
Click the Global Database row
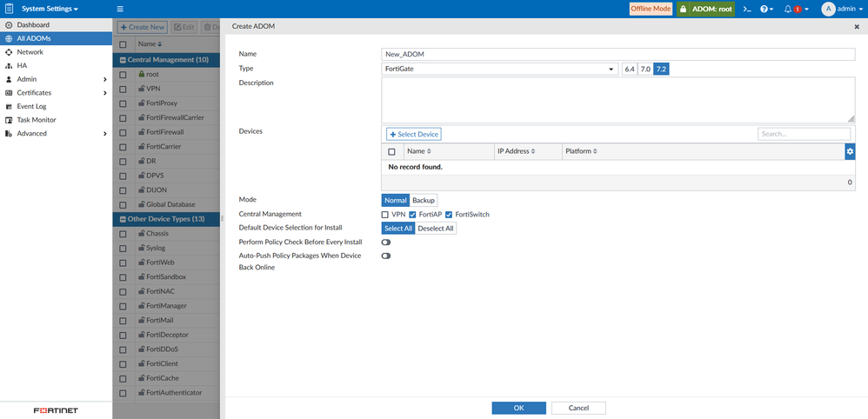(165, 204)
